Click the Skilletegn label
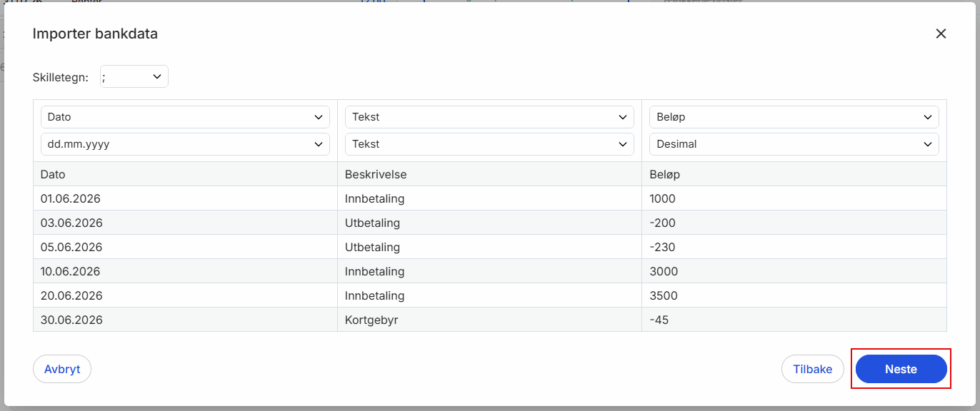Viewport: 980px width, 411px height. coord(61,77)
